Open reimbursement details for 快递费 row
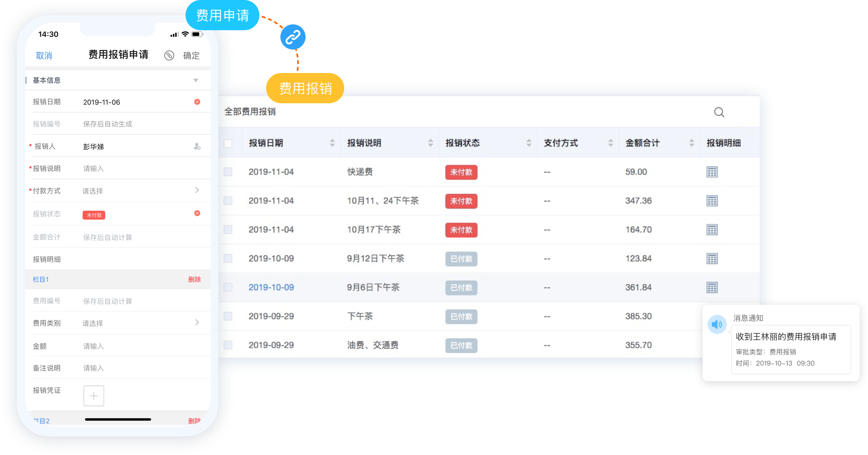Image resolution: width=868 pixels, height=455 pixels. pyautogui.click(x=712, y=172)
